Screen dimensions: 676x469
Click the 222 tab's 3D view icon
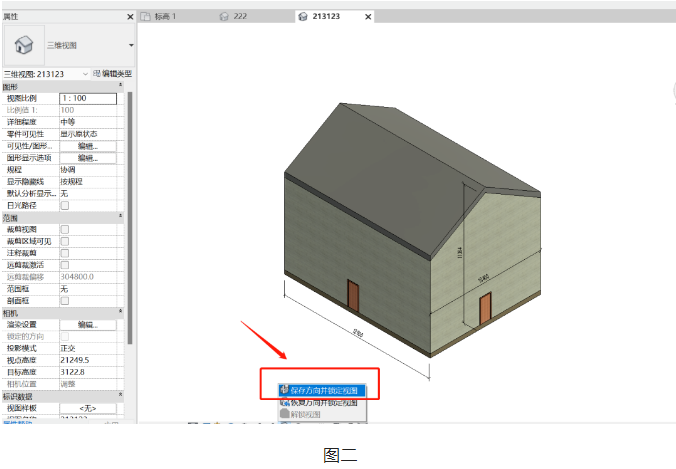224,16
